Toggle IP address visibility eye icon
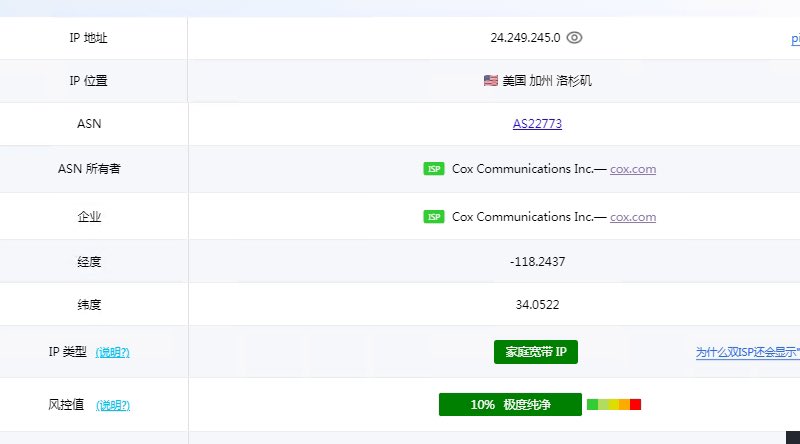Screen dimensions: 800x444 [574, 38]
